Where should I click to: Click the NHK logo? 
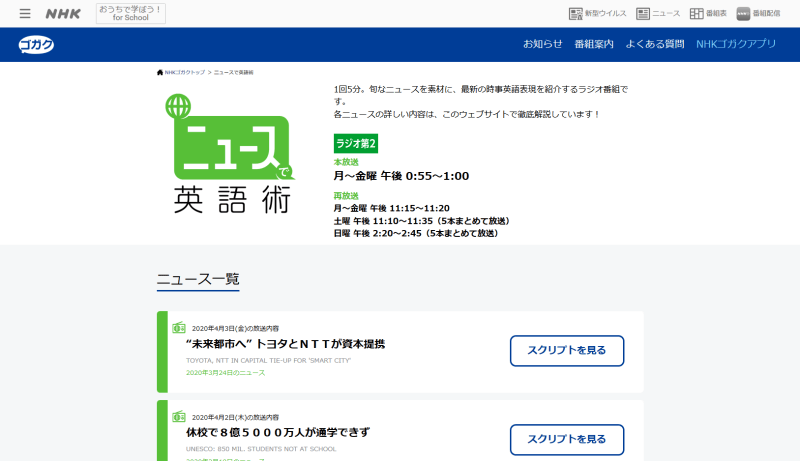tap(63, 14)
